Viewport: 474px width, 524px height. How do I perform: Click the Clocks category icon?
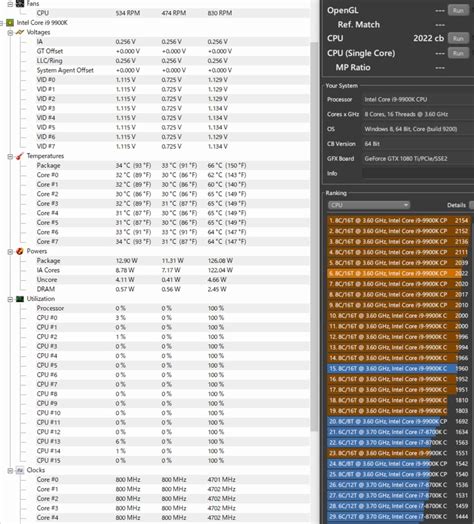tap(20, 470)
